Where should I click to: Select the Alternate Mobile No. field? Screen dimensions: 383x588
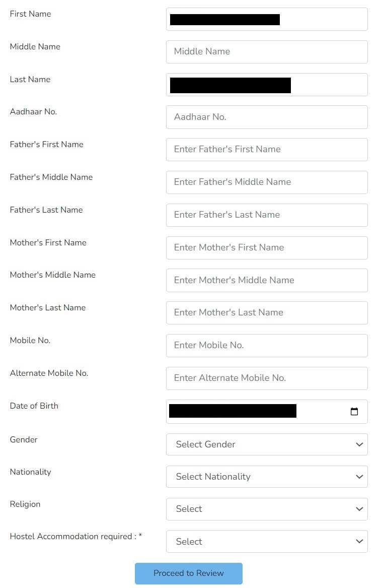(267, 378)
